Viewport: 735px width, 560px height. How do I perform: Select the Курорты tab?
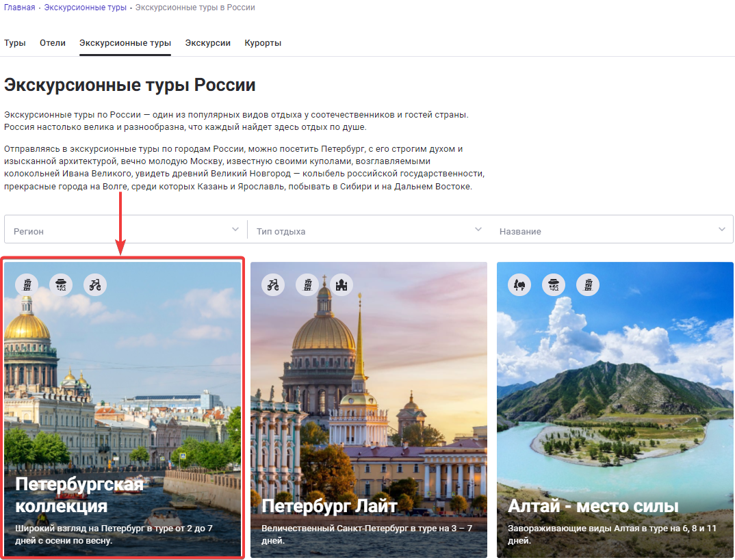pos(263,43)
